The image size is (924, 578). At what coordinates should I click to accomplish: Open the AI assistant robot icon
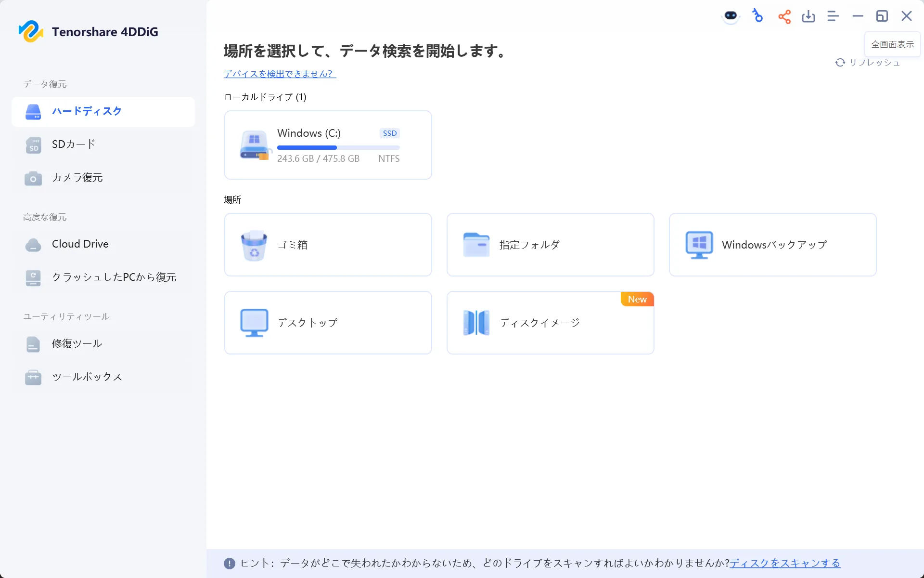731,16
